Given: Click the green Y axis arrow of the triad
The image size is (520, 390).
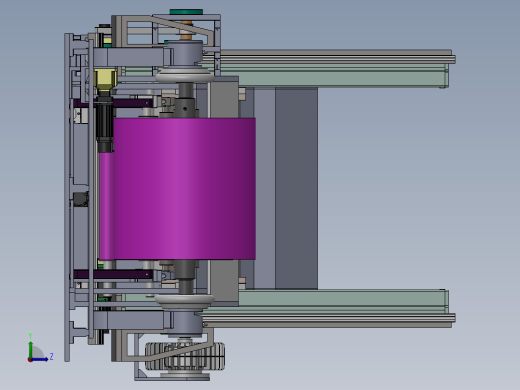Looking at the screenshot, I should pyautogui.click(x=30, y=349).
